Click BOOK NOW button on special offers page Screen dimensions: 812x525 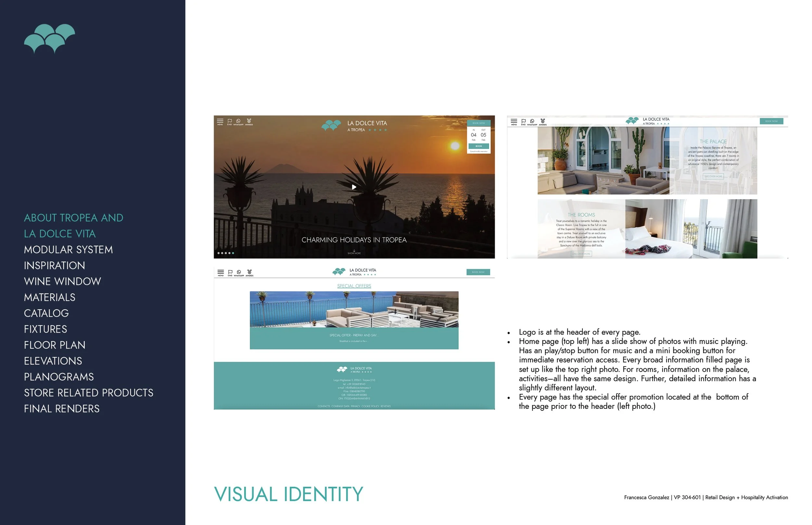point(478,272)
